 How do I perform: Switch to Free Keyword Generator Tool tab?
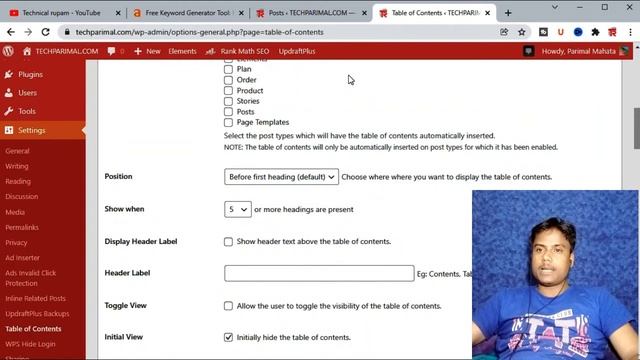pos(188,13)
